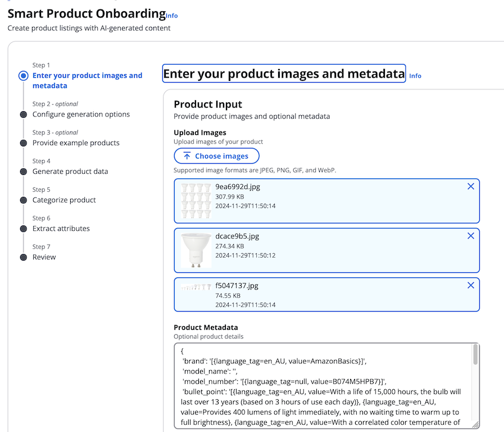The width and height of the screenshot is (504, 432).
Task: Click inside the Product Metadata text area
Action: 323,386
